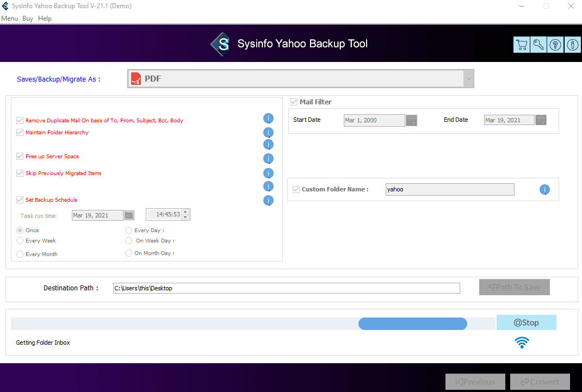Click the shopping cart buy icon
Viewport: 582px width, 392px height.
coord(522,45)
